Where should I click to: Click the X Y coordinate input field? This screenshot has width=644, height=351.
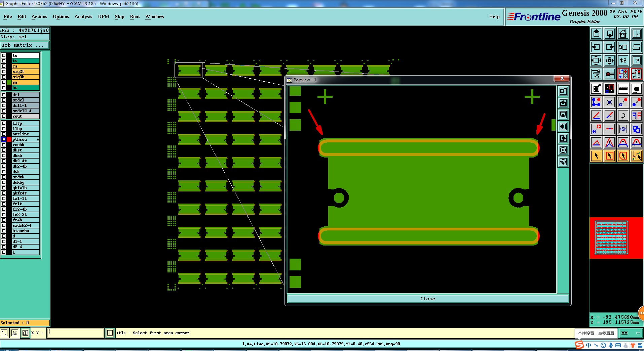(76, 333)
